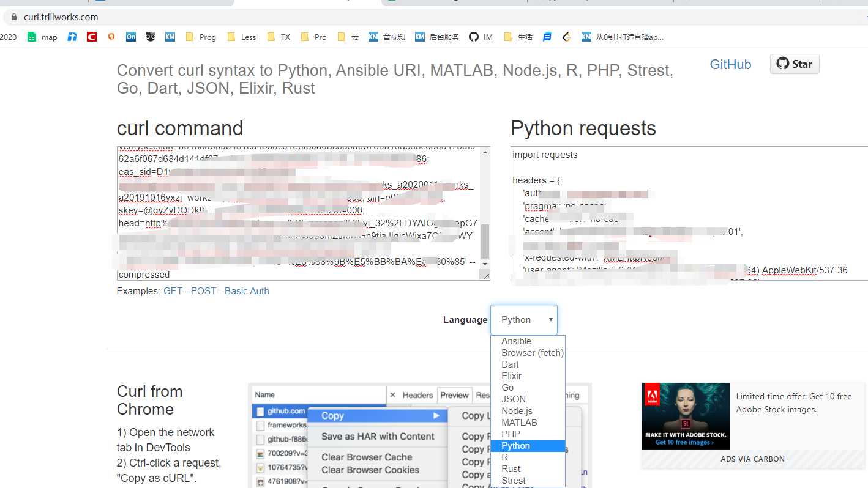Screen dimensions: 868x488
Task: Open the first standalone KM bookmark icon
Action: tap(170, 37)
